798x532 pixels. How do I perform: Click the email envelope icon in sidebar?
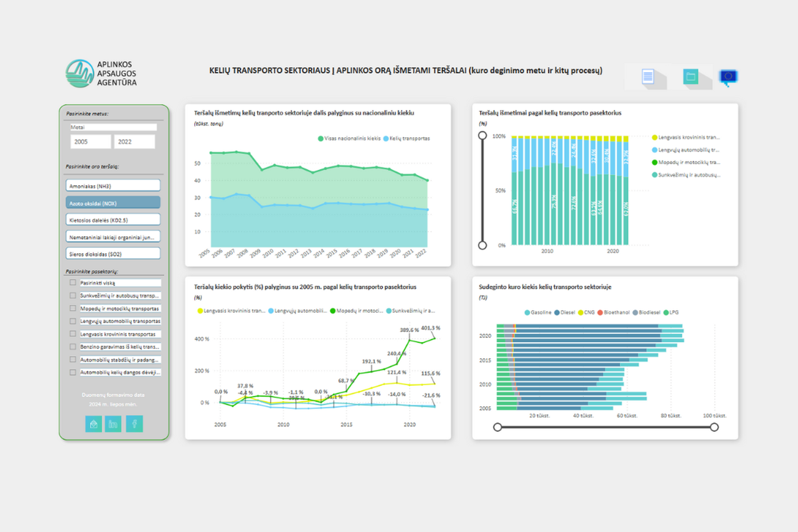93,424
